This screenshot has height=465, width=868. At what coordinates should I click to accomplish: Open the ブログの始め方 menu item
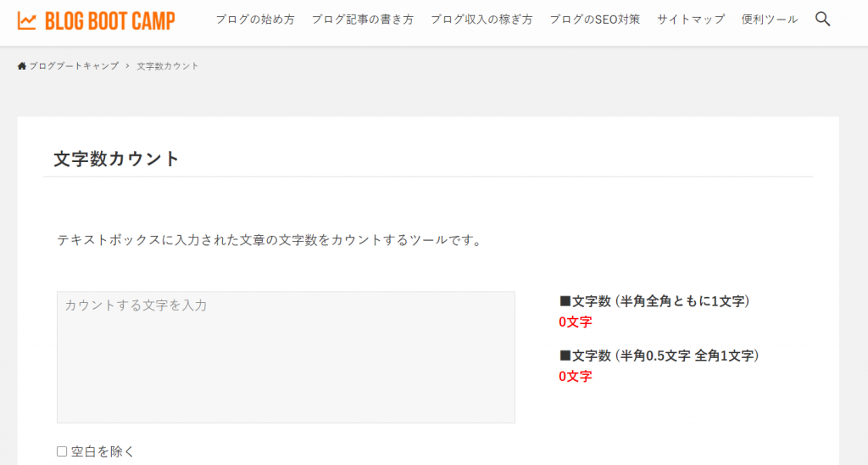[x=254, y=20]
